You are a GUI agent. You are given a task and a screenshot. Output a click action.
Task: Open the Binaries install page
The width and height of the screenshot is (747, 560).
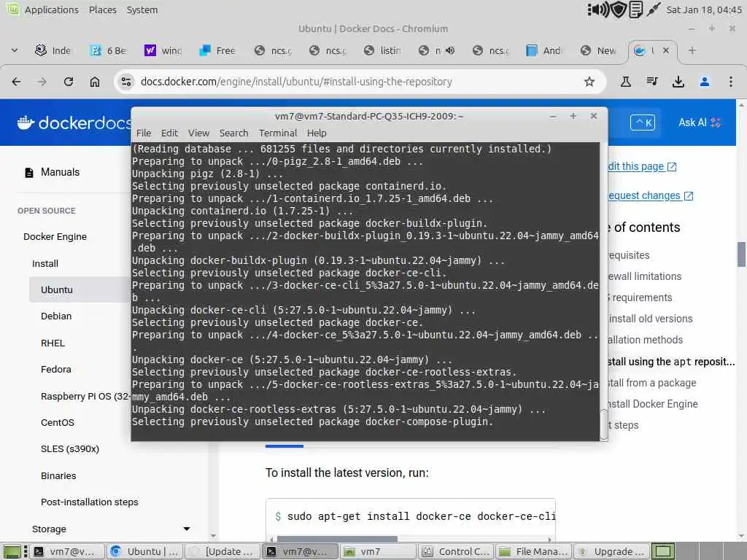(x=58, y=475)
